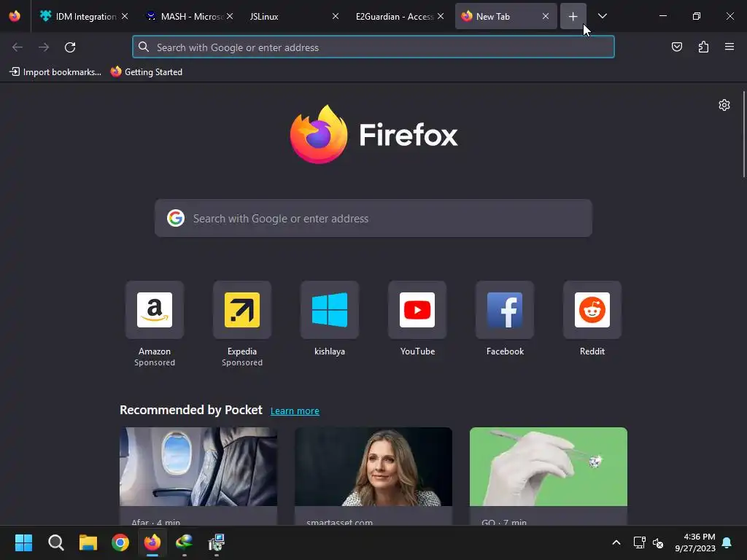Open the Firefox application hamburger menu

(x=729, y=47)
